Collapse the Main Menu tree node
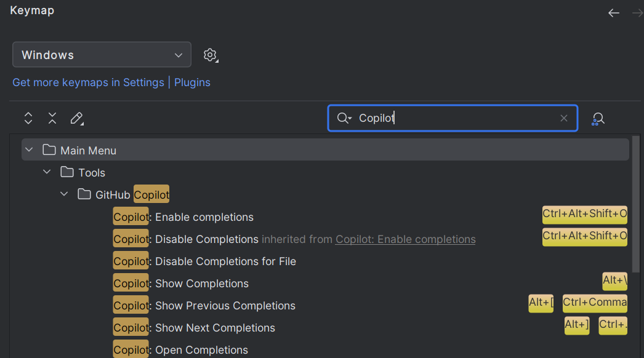The width and height of the screenshot is (644, 358). pos(29,150)
